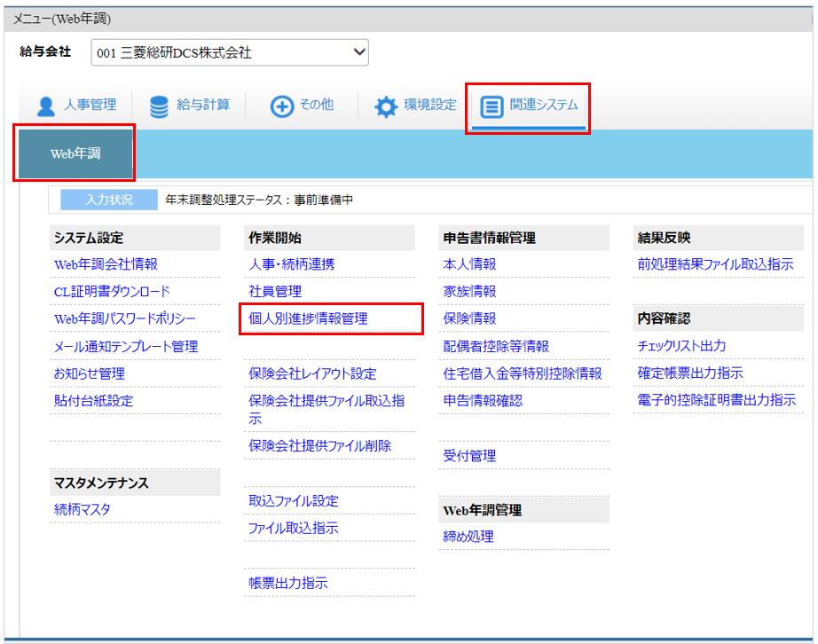This screenshot has height=644, width=818.
Task: Open the 給与会社 company dropdown
Action: coord(230,52)
